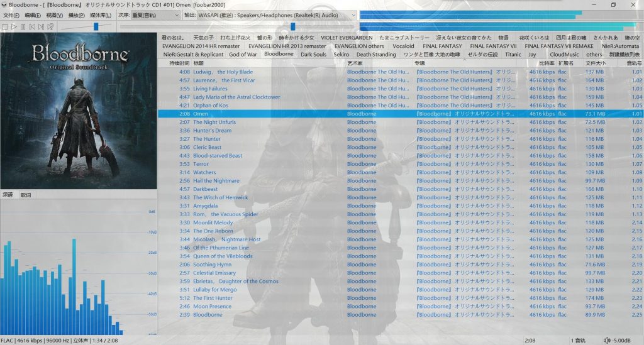Viewport: 644px width, 345px height.
Task: Click the spectrum visualizer panel
Action: [79, 268]
